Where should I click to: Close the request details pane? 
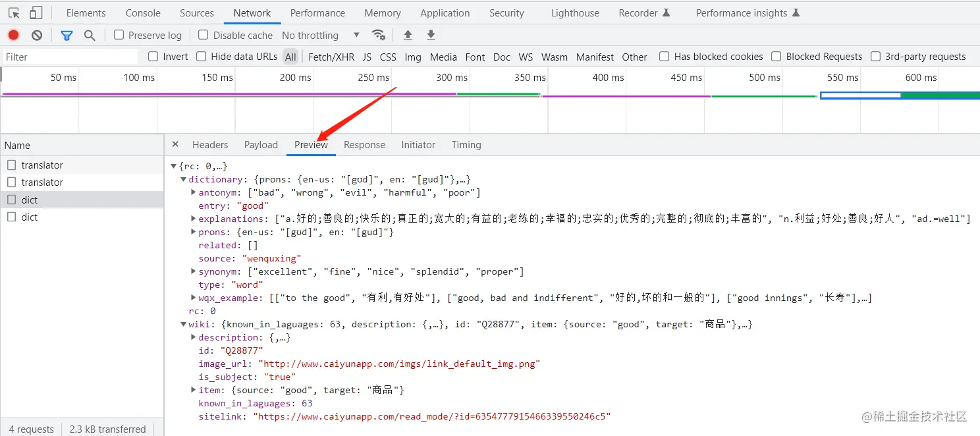[x=175, y=144]
